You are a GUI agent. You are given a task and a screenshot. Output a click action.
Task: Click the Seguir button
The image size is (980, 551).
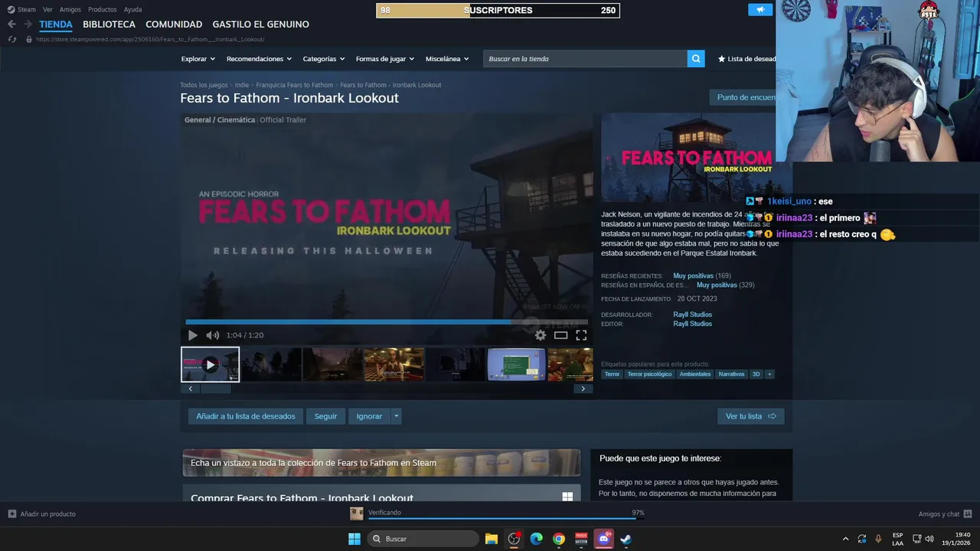tap(325, 416)
